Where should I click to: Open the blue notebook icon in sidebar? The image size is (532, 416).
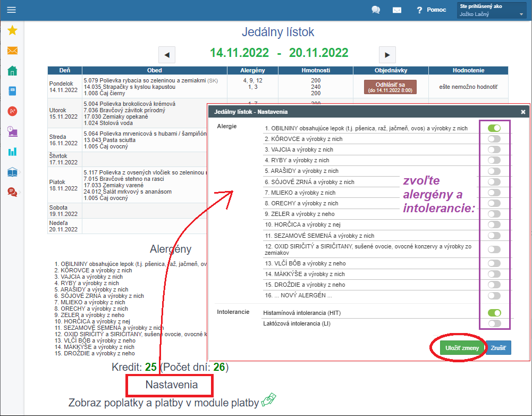12,91
